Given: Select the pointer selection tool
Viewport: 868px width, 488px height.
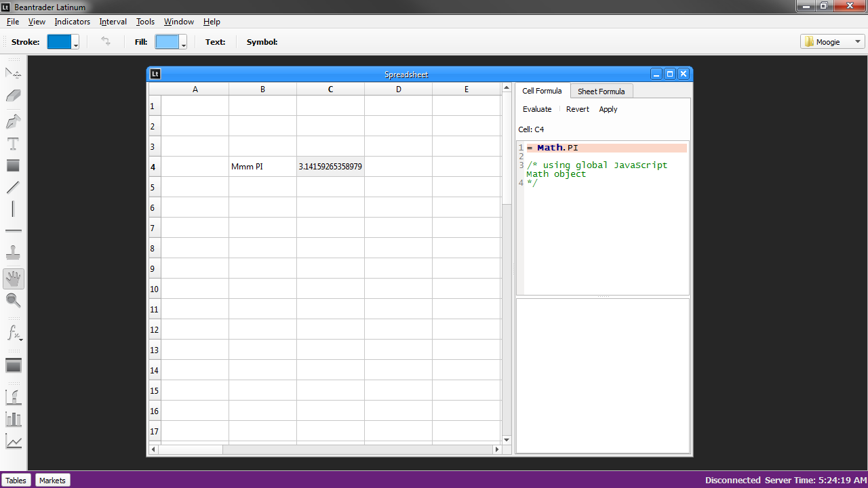Looking at the screenshot, I should (14, 73).
